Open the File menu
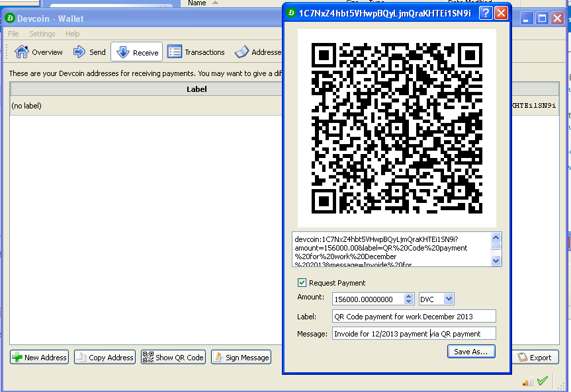The image size is (571, 392). point(13,34)
